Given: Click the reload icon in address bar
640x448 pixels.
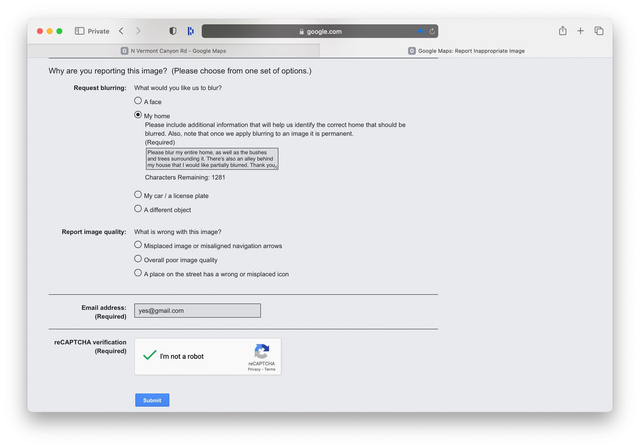Looking at the screenshot, I should click(432, 31).
